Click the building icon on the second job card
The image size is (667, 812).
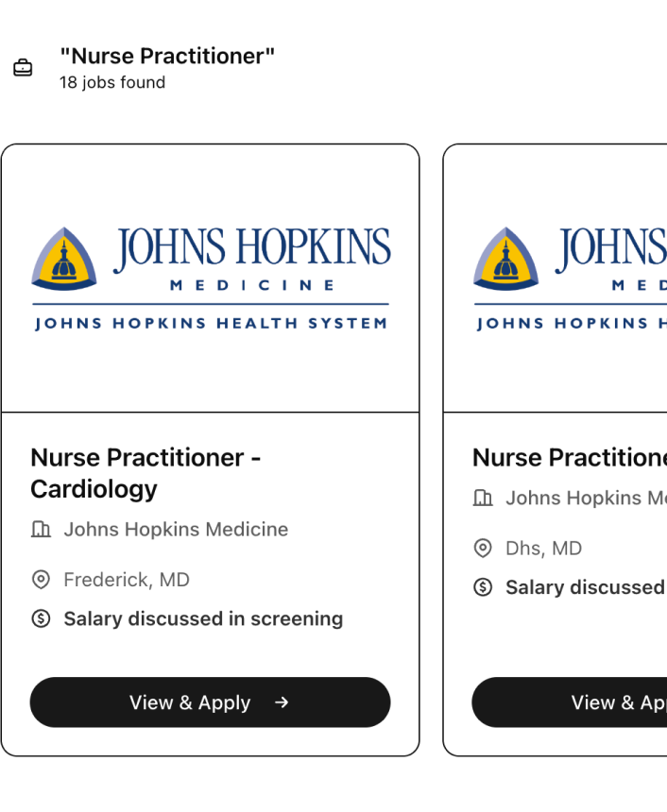point(483,499)
